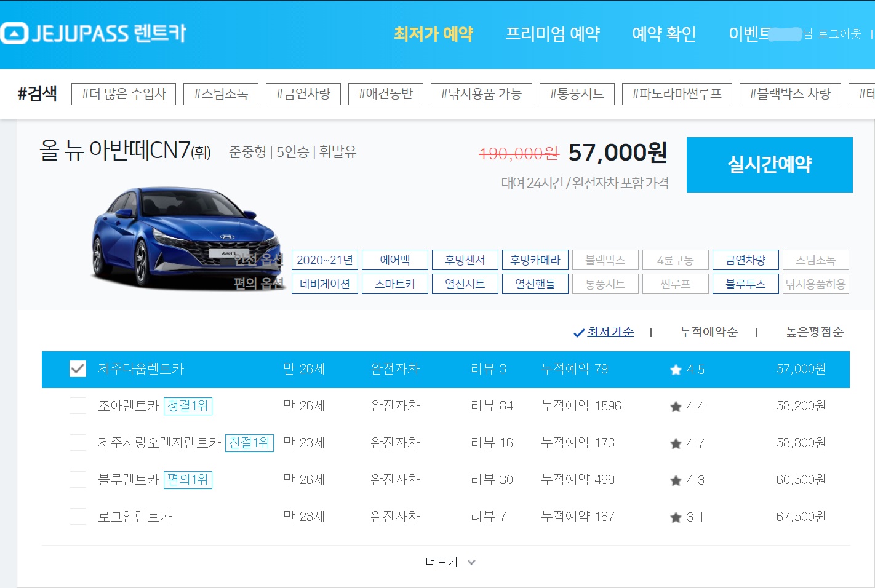The width and height of the screenshot is (875, 588).
Task: Check the 블루렌트카 checkbox
Action: 78,480
